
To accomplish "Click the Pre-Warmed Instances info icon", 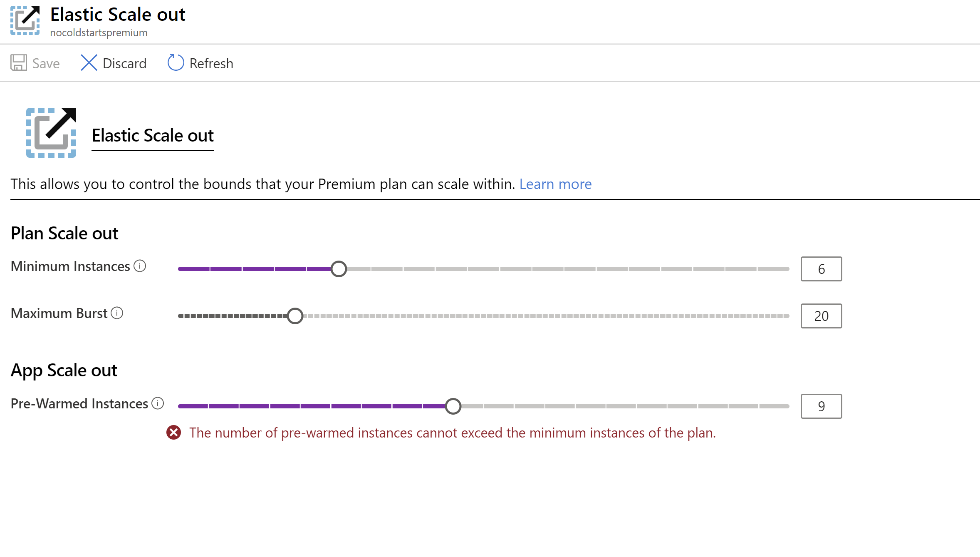I will tap(158, 403).
